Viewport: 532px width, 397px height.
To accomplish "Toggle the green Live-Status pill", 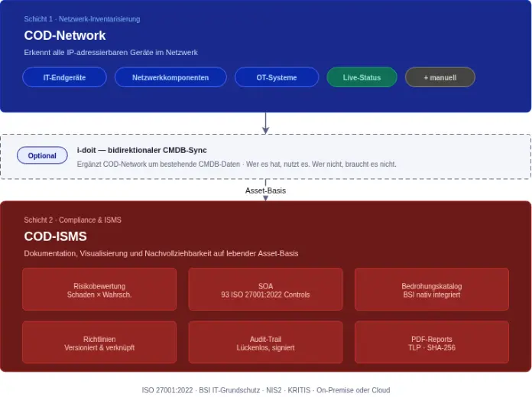I will (x=362, y=77).
